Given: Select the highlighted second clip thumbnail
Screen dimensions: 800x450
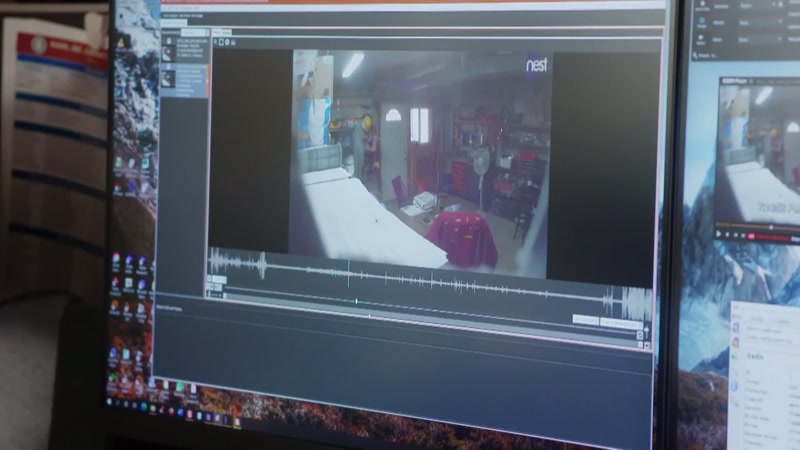Looking at the screenshot, I should (168, 79).
